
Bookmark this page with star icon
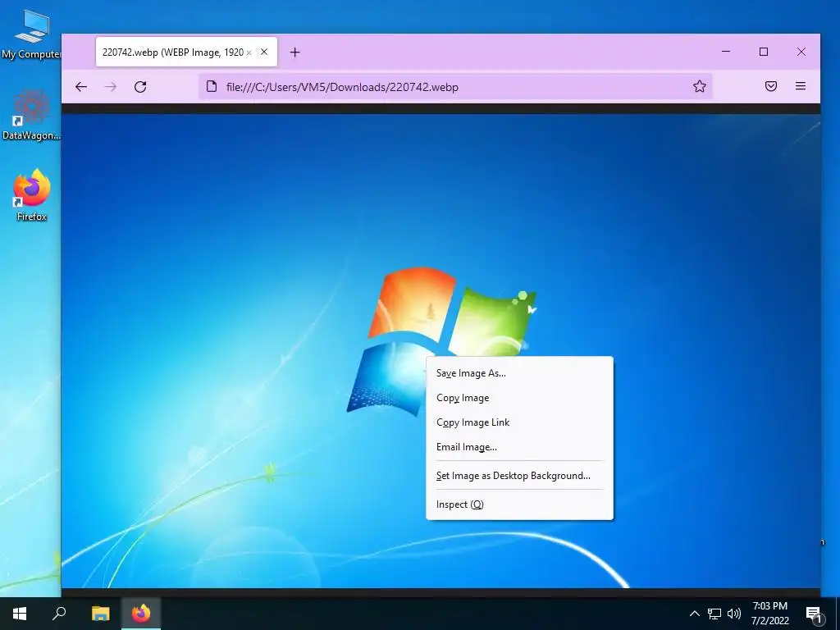(x=699, y=86)
